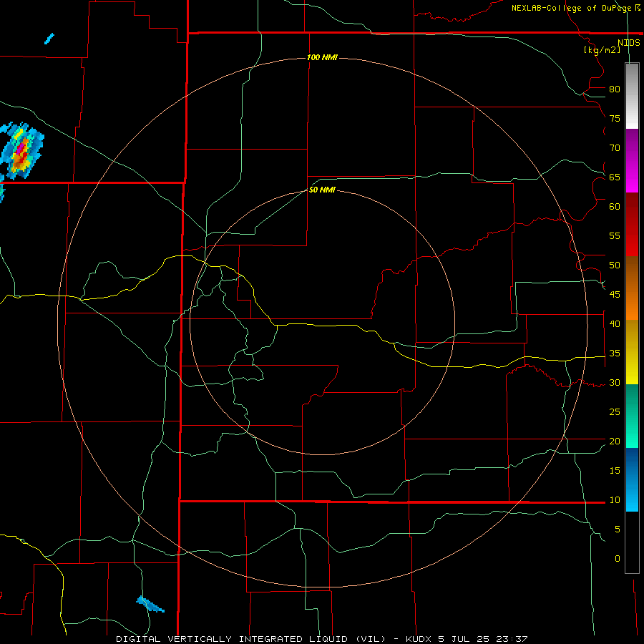Click the 5 JUL 25 23:37 timestamp

click(x=483, y=639)
